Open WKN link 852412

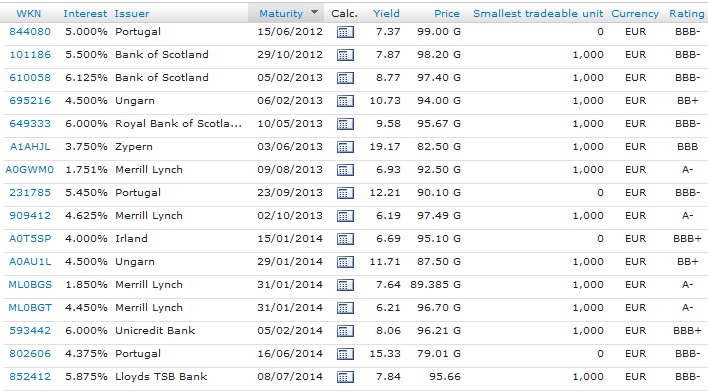tap(30, 377)
